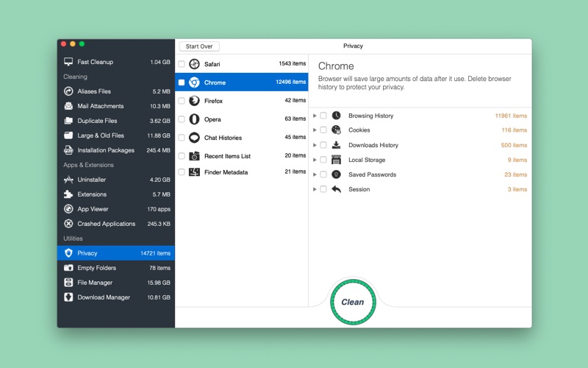
Task: Click the Crashed Applications X icon
Action: coord(68,224)
